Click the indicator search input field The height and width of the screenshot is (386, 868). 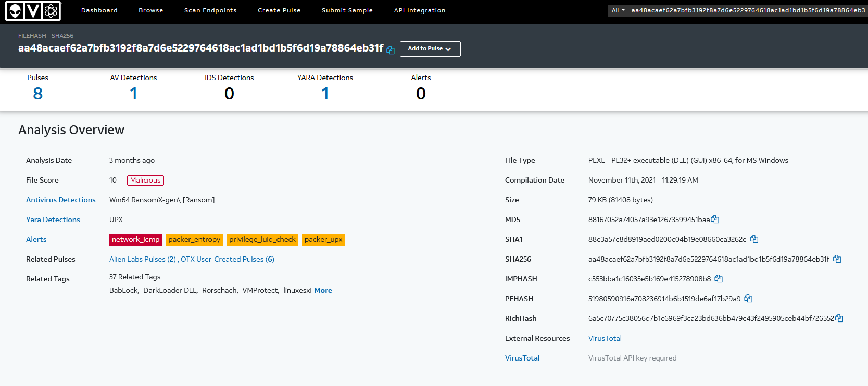[x=748, y=10]
